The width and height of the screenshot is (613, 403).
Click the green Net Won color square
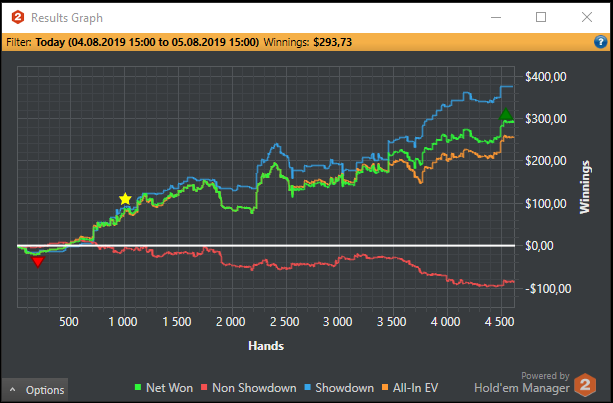pos(138,387)
